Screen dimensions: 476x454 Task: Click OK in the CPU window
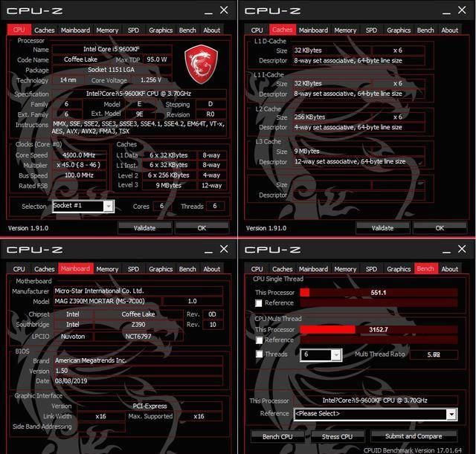[202, 228]
